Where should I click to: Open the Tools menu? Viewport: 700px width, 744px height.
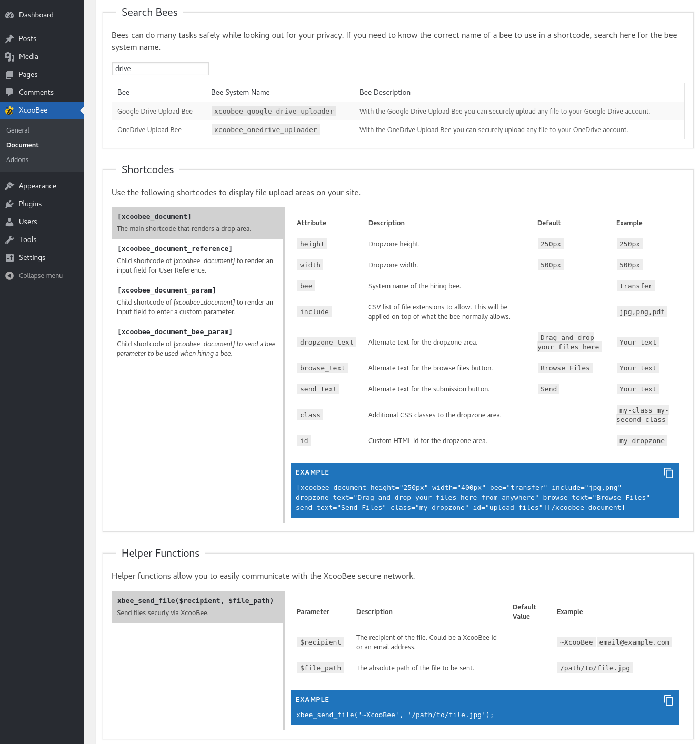pos(42,239)
